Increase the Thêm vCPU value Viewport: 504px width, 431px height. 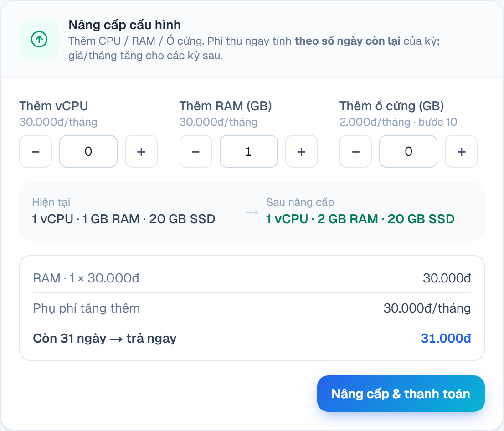pos(141,151)
